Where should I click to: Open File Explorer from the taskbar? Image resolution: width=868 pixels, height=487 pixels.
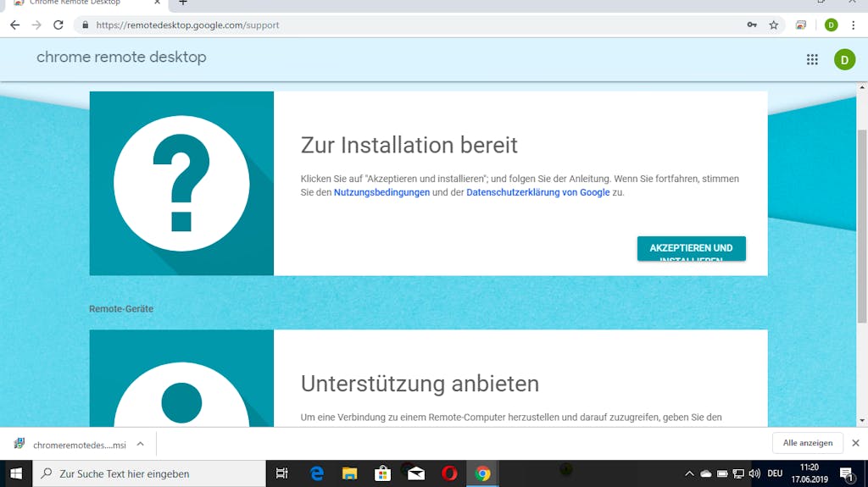click(x=350, y=473)
